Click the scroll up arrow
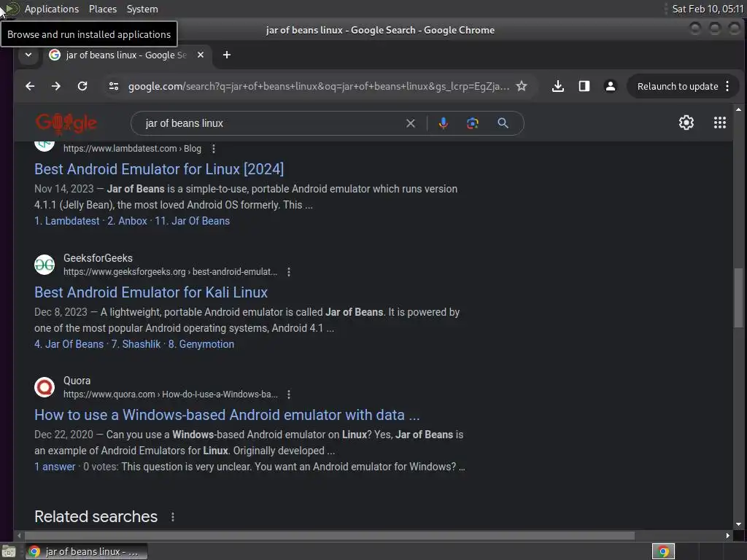 pyautogui.click(x=738, y=109)
